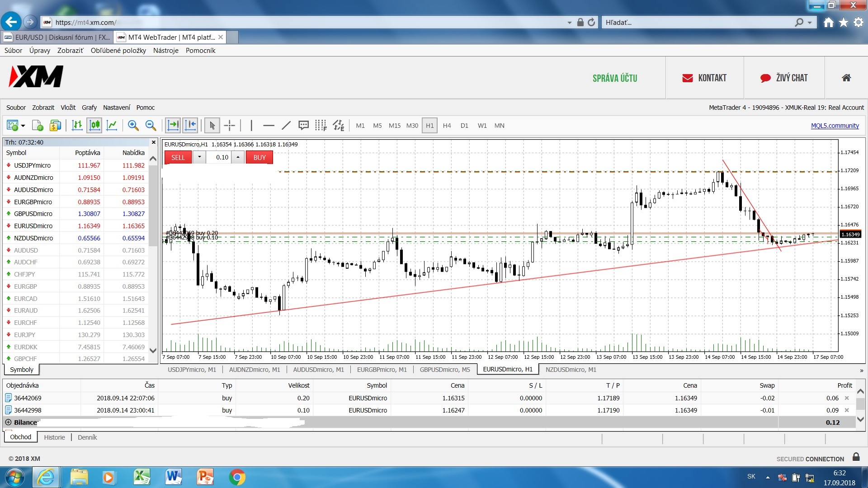Click the XM home icon
Screen dimensions: 868x488
click(x=846, y=78)
